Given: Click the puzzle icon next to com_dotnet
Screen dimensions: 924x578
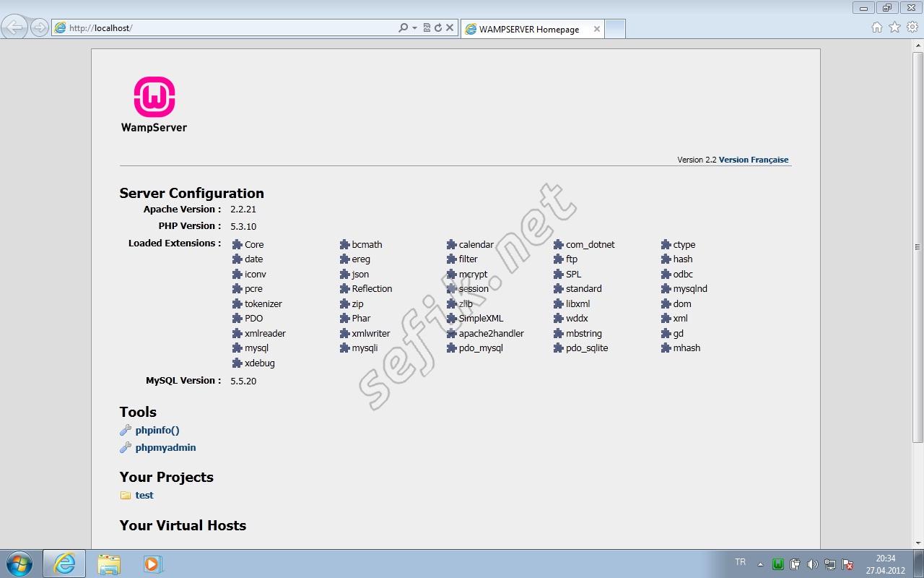Looking at the screenshot, I should click(559, 244).
